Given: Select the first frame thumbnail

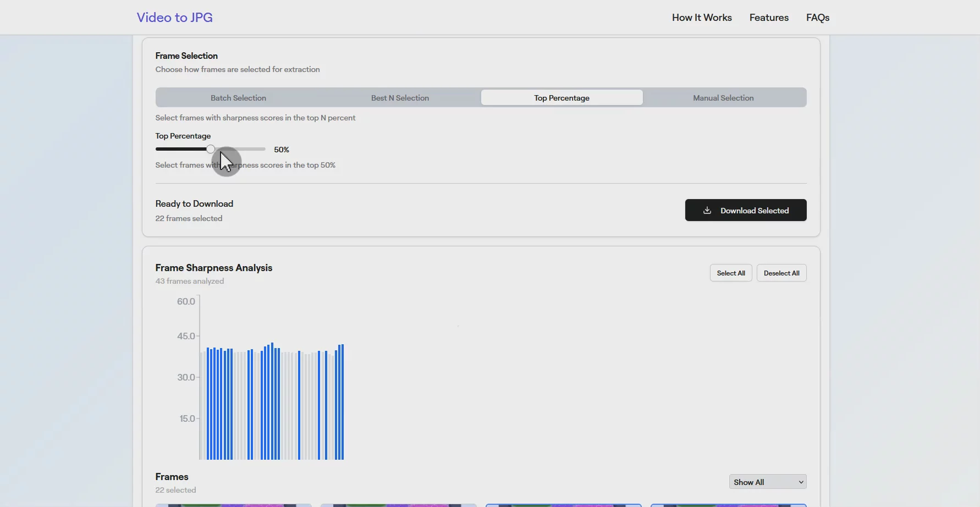Looking at the screenshot, I should [x=233, y=505].
